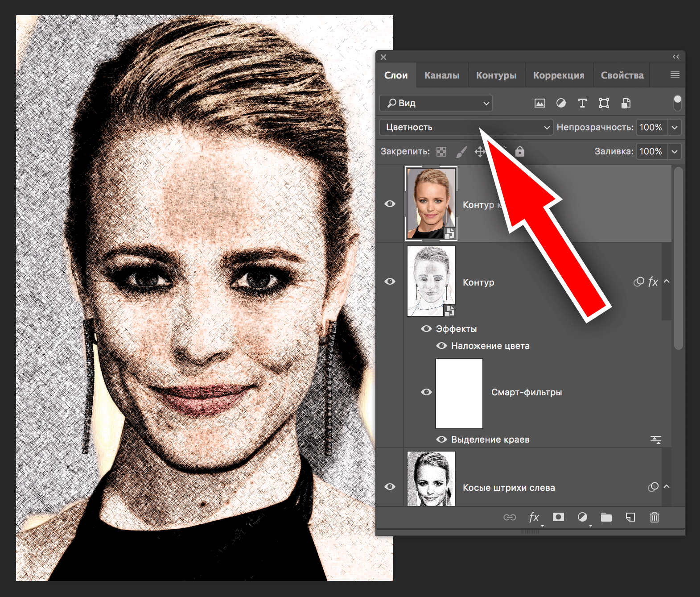The image size is (700, 597).
Task: Create a new layer group
Action: coord(606,517)
